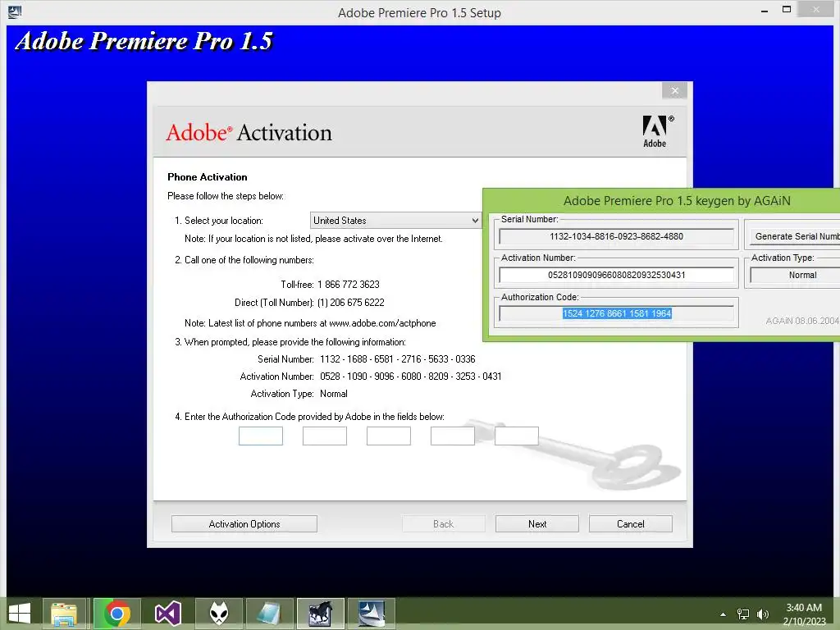
Task: Open the foobar2000 alien-face taskbar icon
Action: [x=218, y=614]
